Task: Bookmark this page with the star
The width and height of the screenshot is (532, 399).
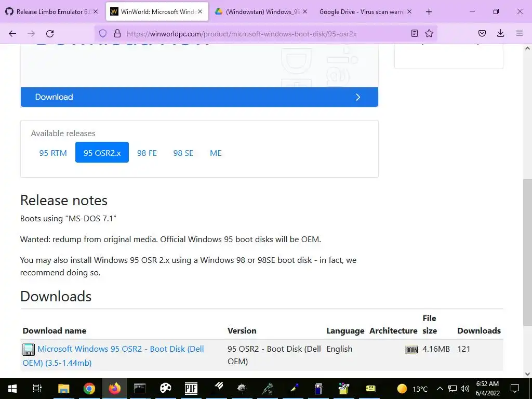Action: coord(429,33)
